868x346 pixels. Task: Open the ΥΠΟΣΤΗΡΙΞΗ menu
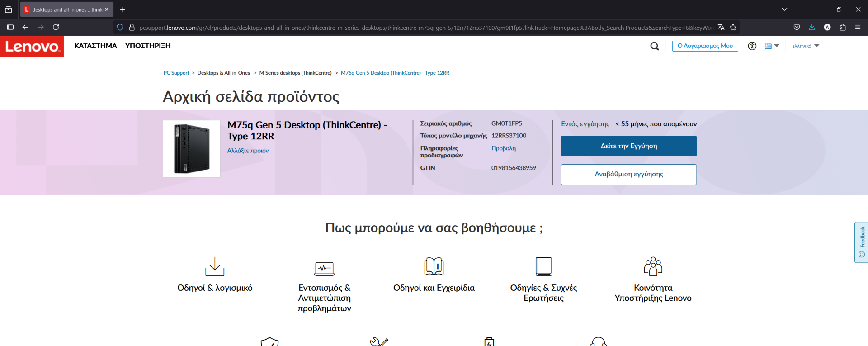[148, 46]
